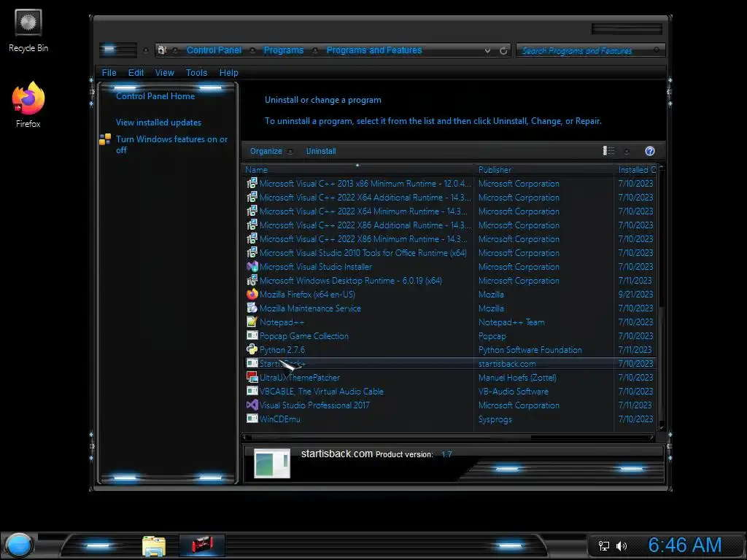Click the Back navigation button
The image size is (747, 560).
pyautogui.click(x=109, y=50)
